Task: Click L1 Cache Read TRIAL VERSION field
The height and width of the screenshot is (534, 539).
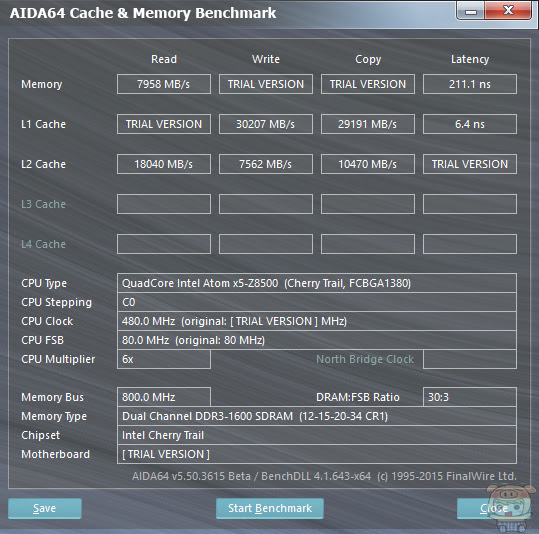Action: coord(164,124)
